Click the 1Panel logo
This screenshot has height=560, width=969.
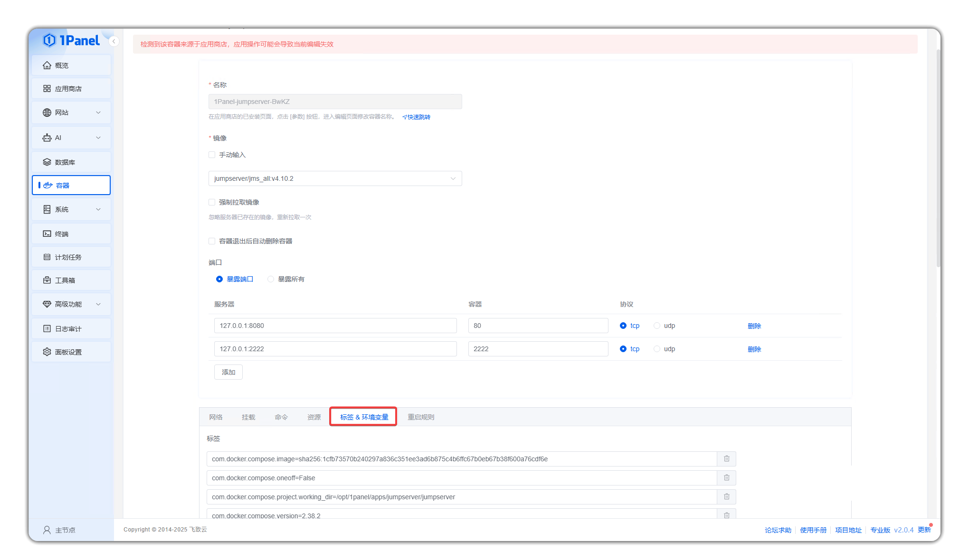pos(71,40)
